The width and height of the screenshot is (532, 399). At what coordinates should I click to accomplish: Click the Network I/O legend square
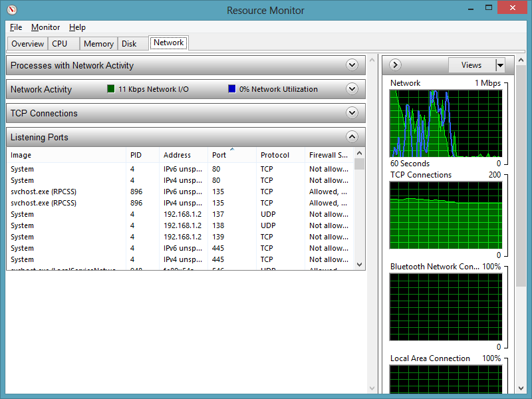click(x=111, y=89)
